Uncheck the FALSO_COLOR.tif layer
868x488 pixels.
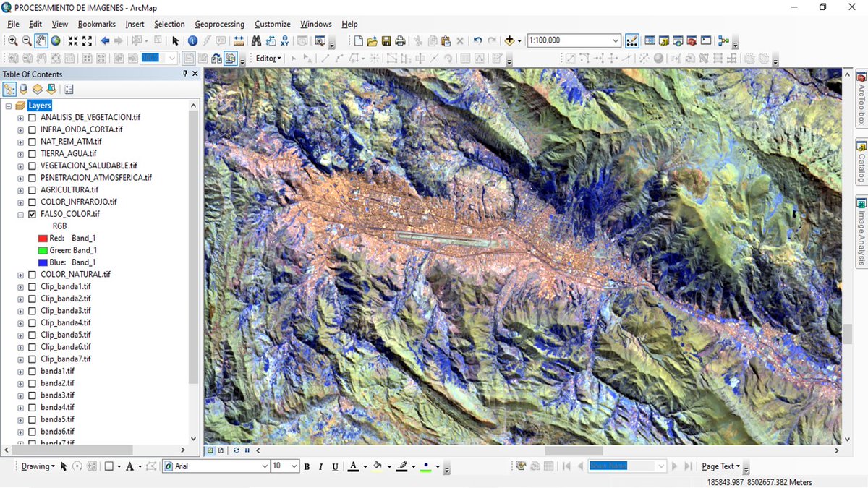coord(32,215)
